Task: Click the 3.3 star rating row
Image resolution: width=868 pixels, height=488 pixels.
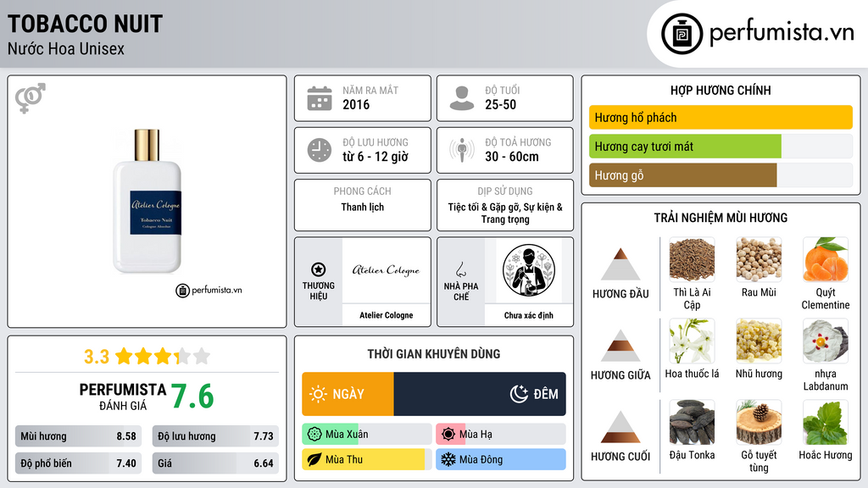Action: [147, 357]
